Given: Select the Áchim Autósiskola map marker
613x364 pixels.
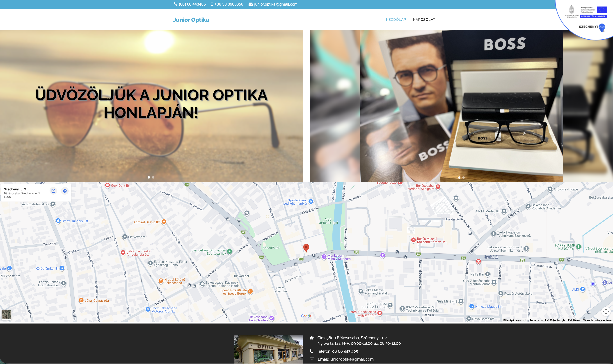Looking at the screenshot, I should tap(53, 204).
